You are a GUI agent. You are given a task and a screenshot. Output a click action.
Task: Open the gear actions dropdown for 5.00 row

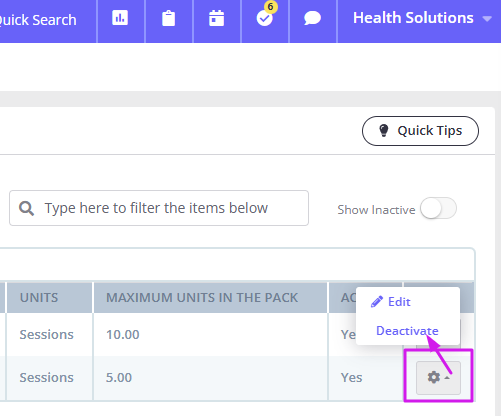[x=438, y=378]
